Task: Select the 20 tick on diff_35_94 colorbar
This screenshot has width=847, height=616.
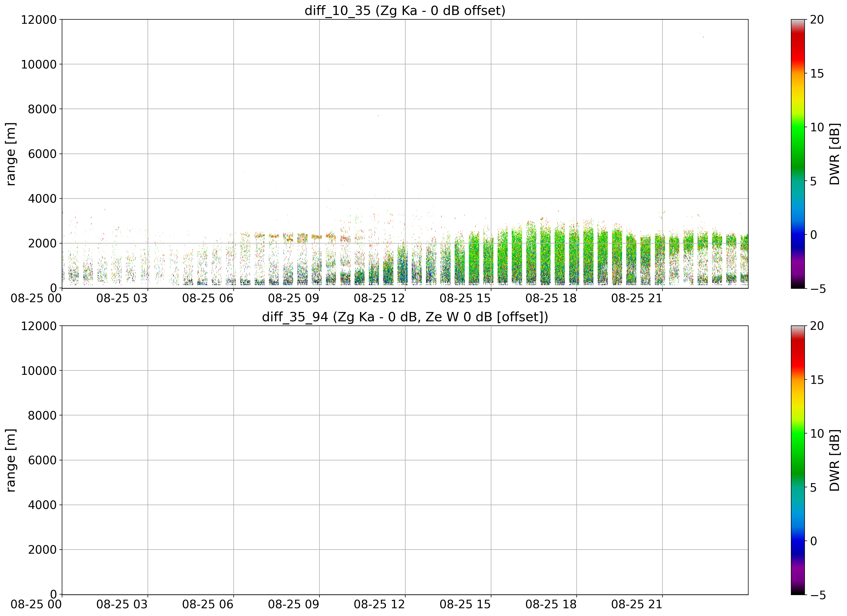Action: coord(817,326)
